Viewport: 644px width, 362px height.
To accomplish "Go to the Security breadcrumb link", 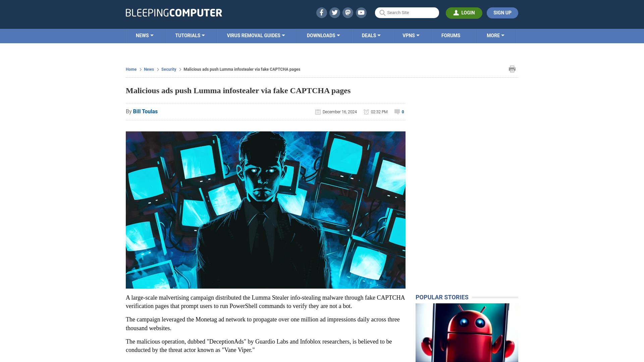I will coord(169,69).
